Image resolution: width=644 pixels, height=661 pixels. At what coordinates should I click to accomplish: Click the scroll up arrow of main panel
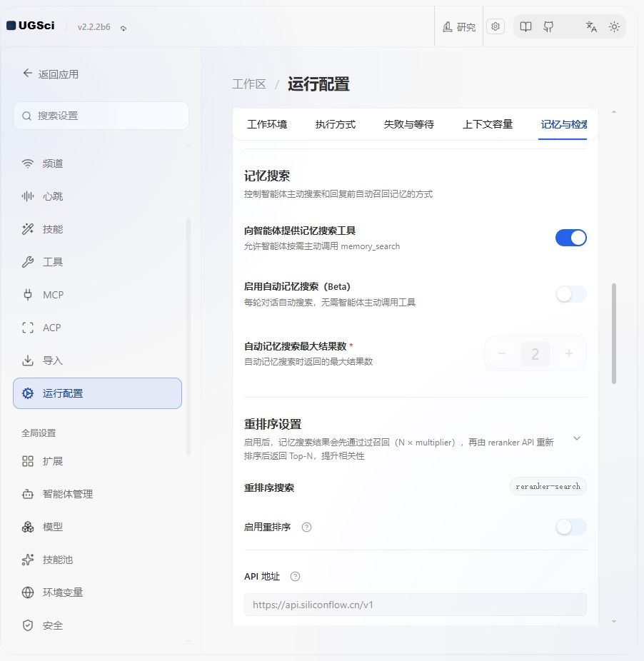coord(614,112)
